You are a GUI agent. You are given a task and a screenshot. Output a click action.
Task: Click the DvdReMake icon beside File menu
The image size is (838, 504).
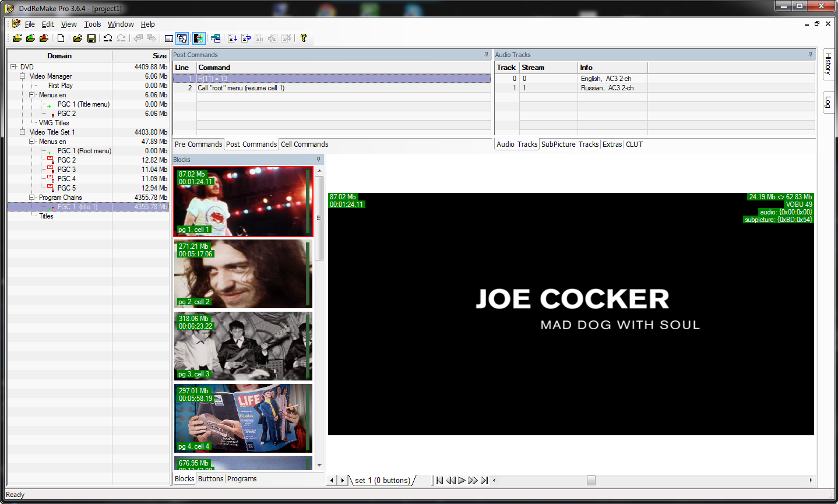(16, 24)
